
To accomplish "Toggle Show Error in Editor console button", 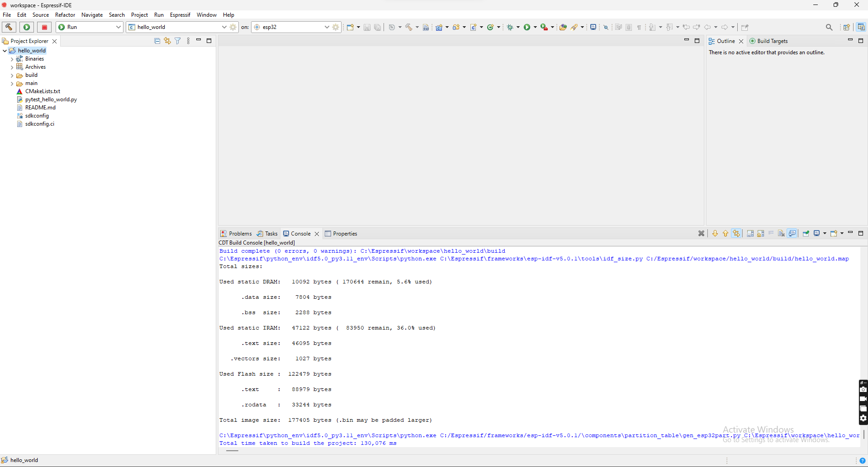I will (736, 233).
